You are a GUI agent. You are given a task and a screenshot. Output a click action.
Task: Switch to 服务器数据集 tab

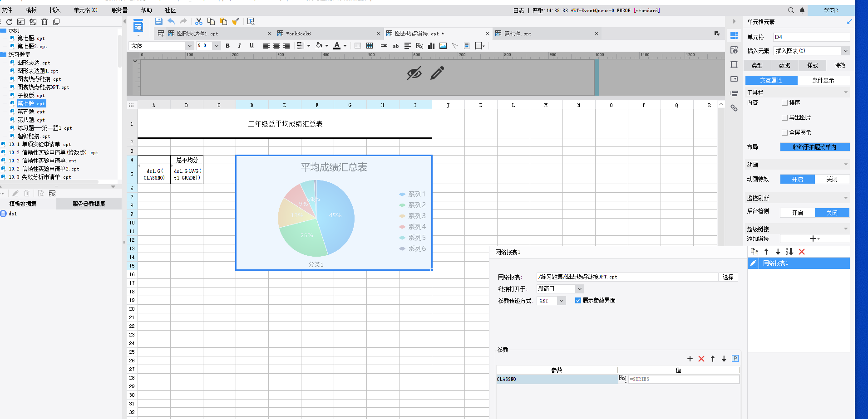89,204
